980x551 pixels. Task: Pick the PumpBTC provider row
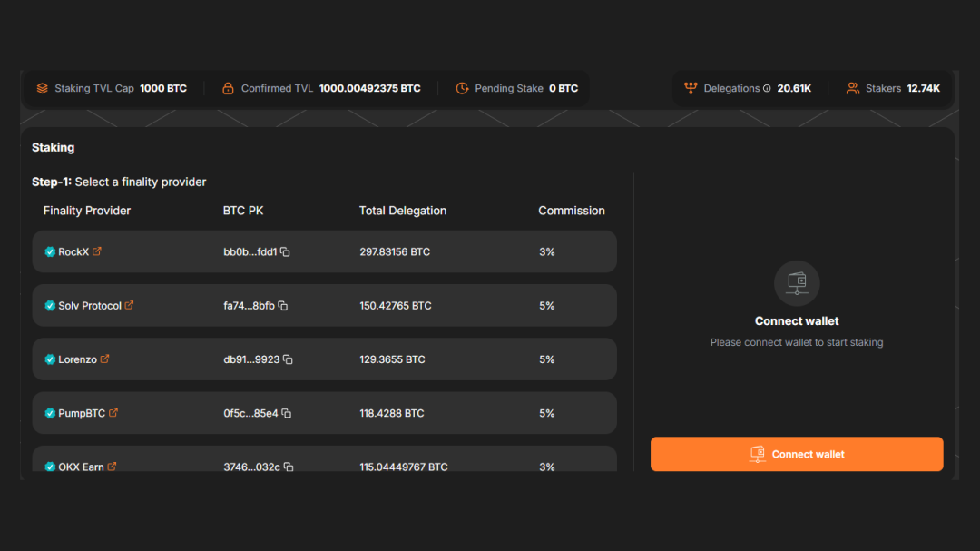pos(324,413)
